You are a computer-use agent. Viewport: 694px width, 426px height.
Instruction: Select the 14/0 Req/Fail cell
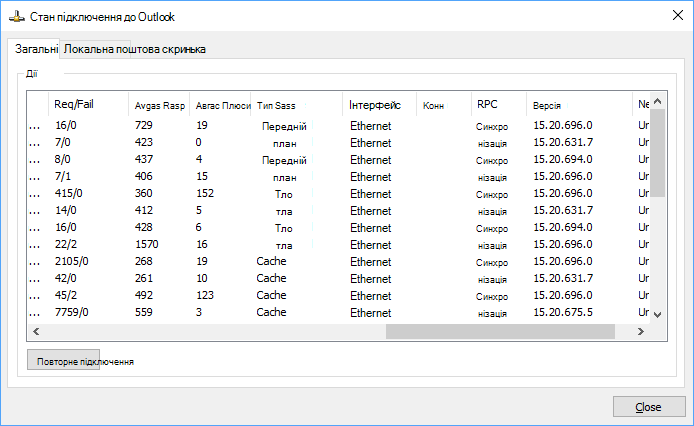(x=66, y=210)
